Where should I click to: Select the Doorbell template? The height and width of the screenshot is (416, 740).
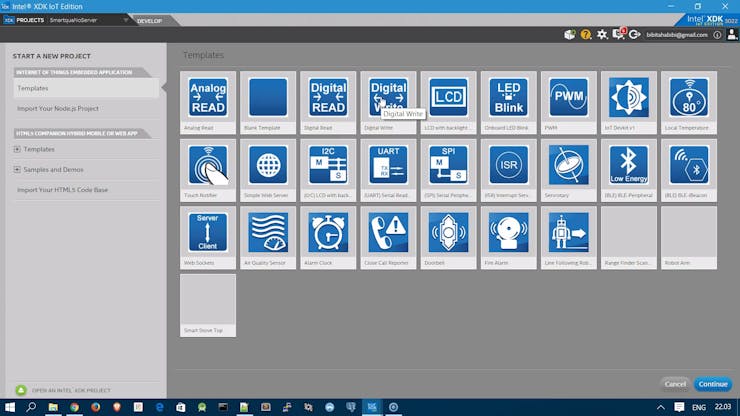click(448, 238)
